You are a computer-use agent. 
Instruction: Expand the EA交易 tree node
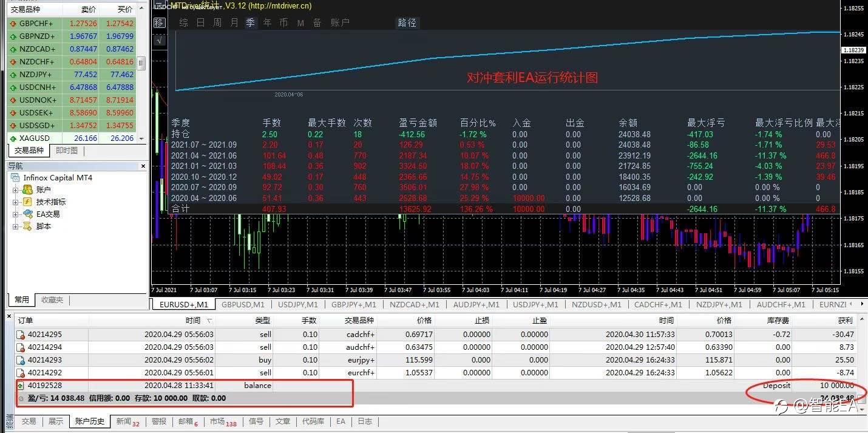tap(15, 214)
